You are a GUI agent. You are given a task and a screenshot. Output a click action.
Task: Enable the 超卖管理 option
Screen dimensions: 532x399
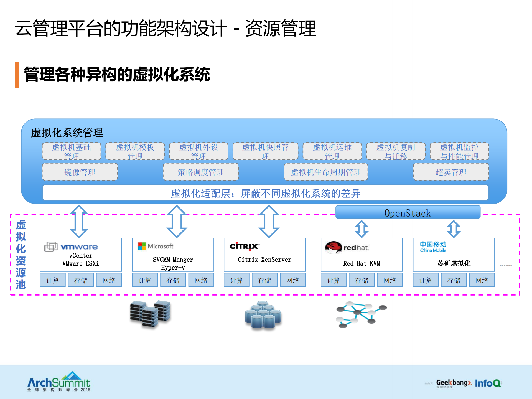point(450,172)
